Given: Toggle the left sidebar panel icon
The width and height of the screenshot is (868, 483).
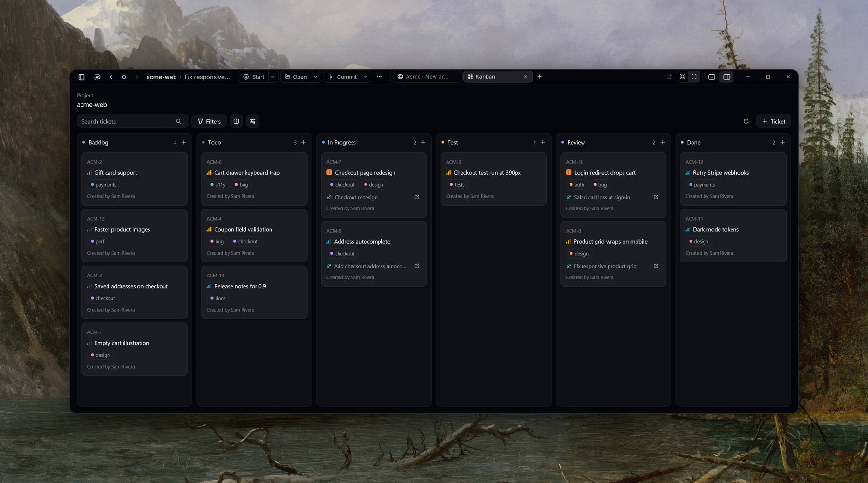Looking at the screenshot, I should click(81, 77).
